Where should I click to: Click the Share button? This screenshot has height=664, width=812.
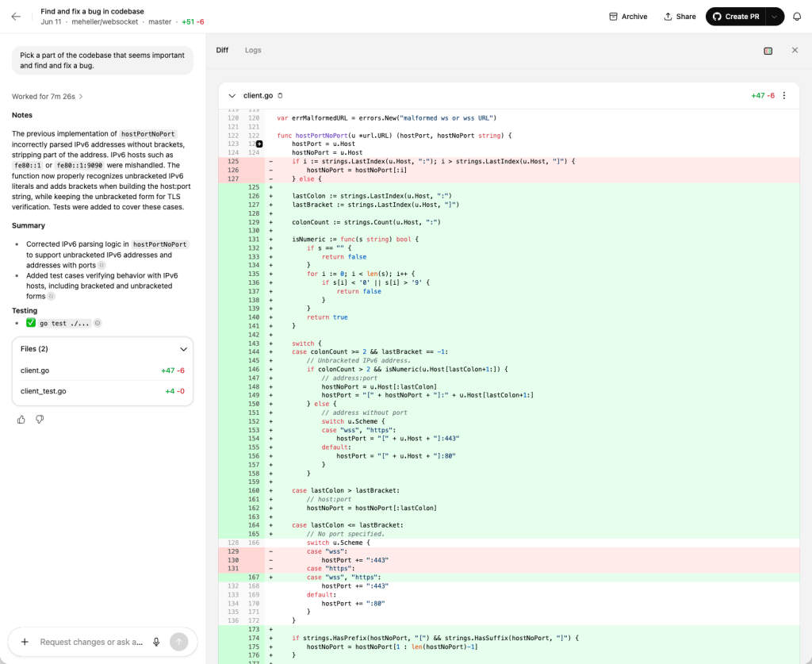(680, 17)
